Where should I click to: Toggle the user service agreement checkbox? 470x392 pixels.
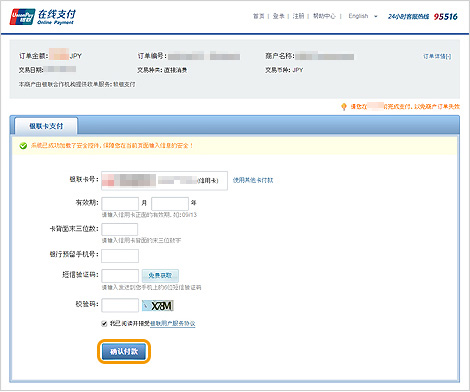tap(104, 323)
